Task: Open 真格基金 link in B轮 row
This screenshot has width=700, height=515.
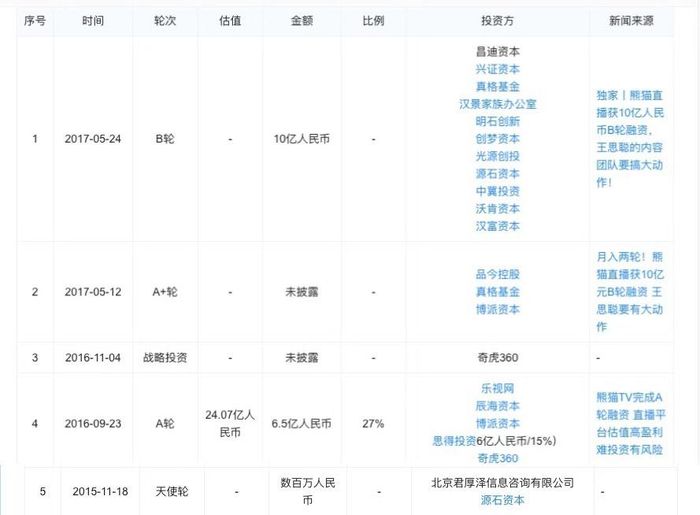Action: pos(497,87)
